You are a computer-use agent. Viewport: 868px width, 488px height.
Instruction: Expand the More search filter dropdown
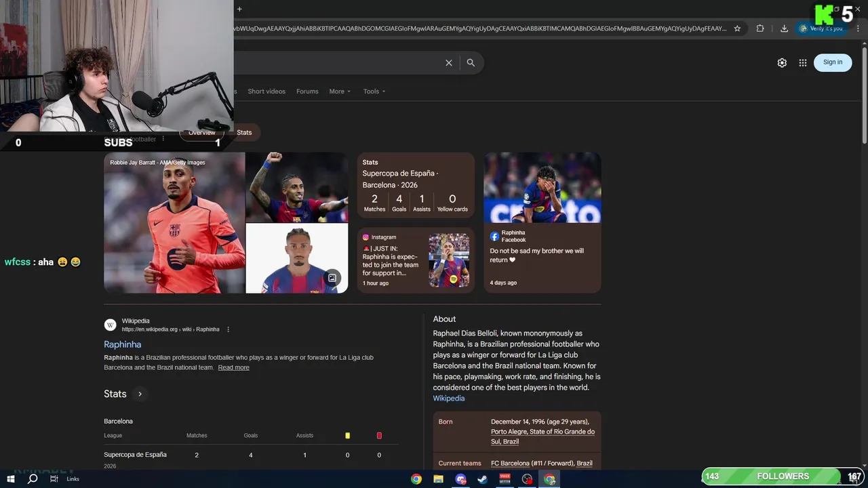tap(340, 91)
